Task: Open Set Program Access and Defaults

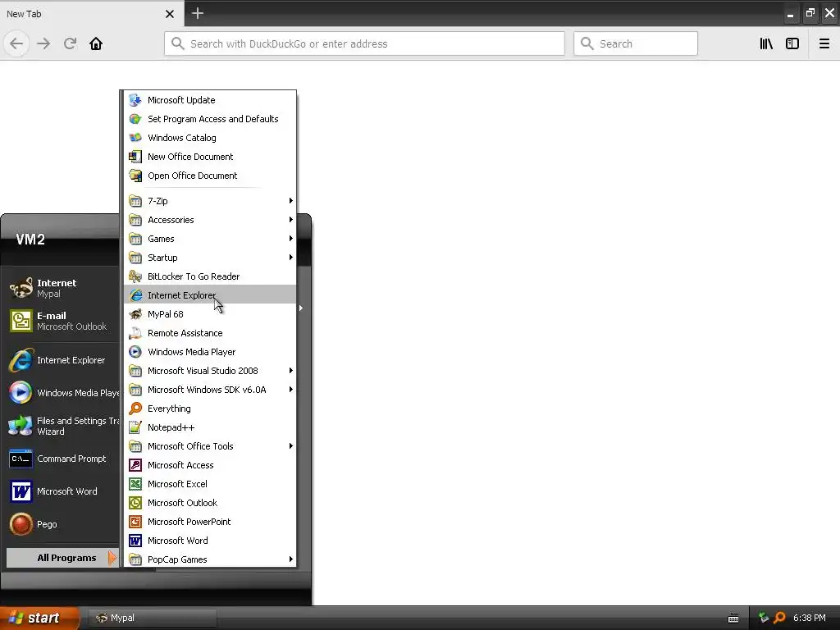Action: tap(210, 119)
